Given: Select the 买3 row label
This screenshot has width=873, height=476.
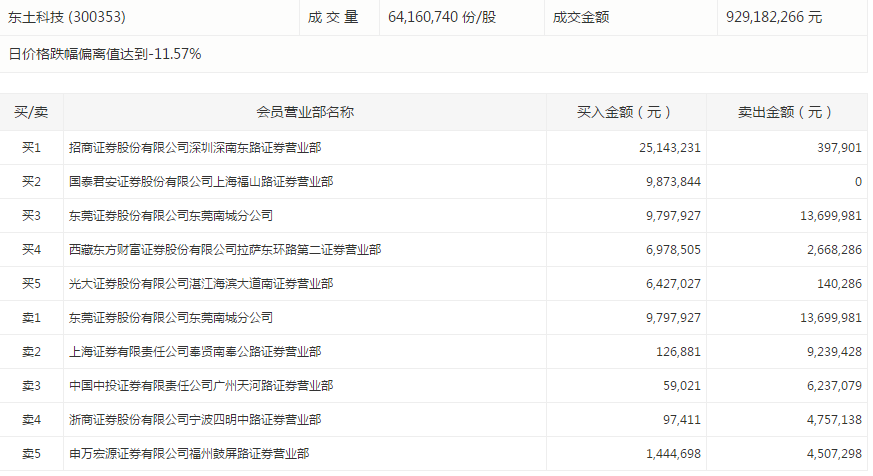Looking at the screenshot, I should pos(31,215).
